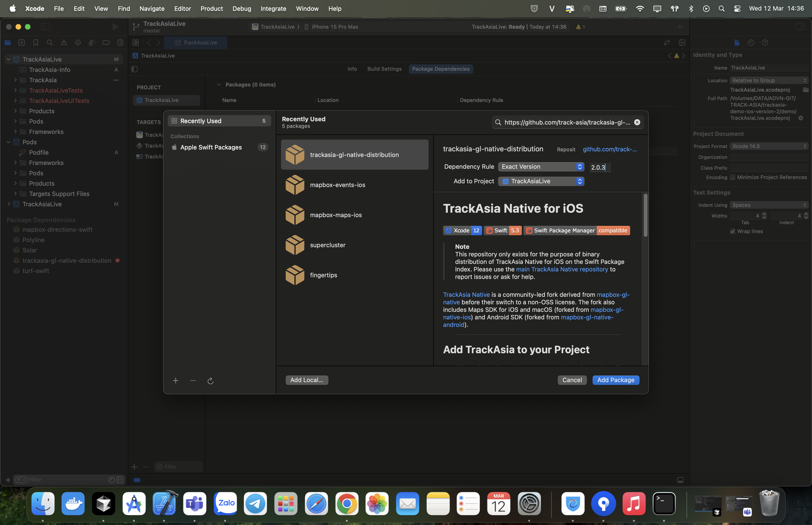812x525 pixels.
Task: Open the Test navigator diamond icon
Action: coord(78,43)
